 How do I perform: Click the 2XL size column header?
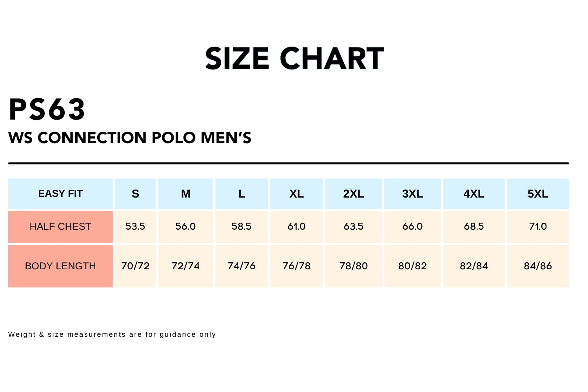354,194
